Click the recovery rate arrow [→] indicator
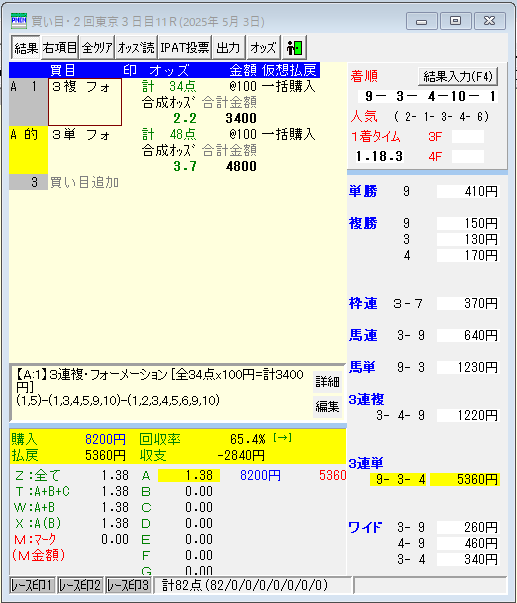 point(282,438)
